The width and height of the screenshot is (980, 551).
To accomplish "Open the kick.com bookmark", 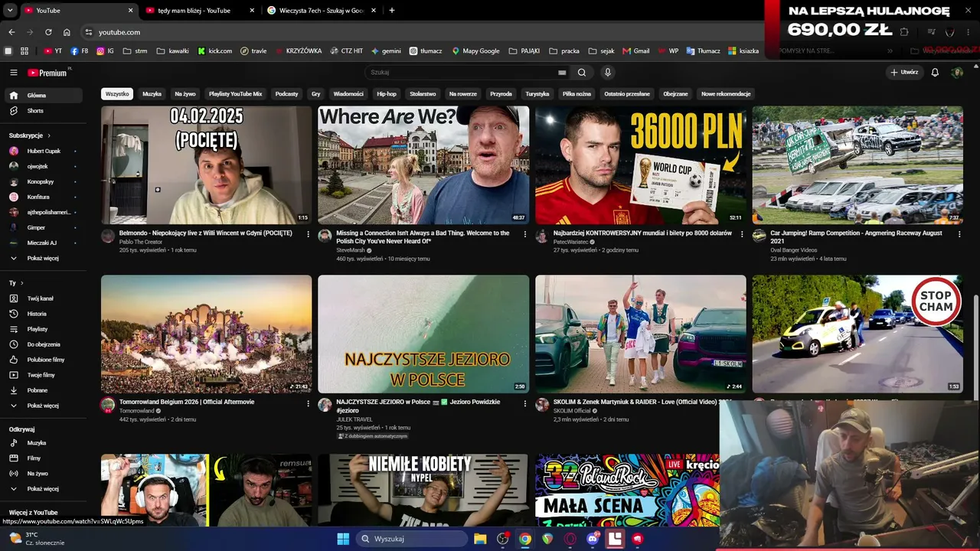I will (214, 51).
